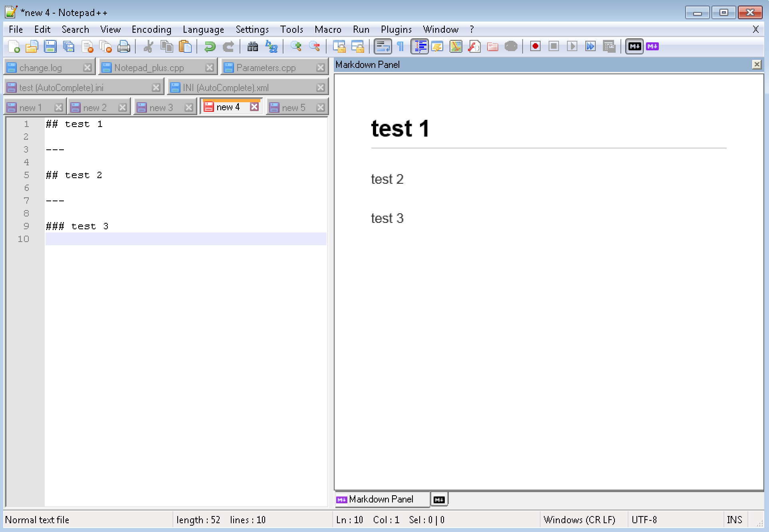Viewport: 769px width, 532px height.
Task: Click the Folder as Workspace icon
Action: [493, 47]
